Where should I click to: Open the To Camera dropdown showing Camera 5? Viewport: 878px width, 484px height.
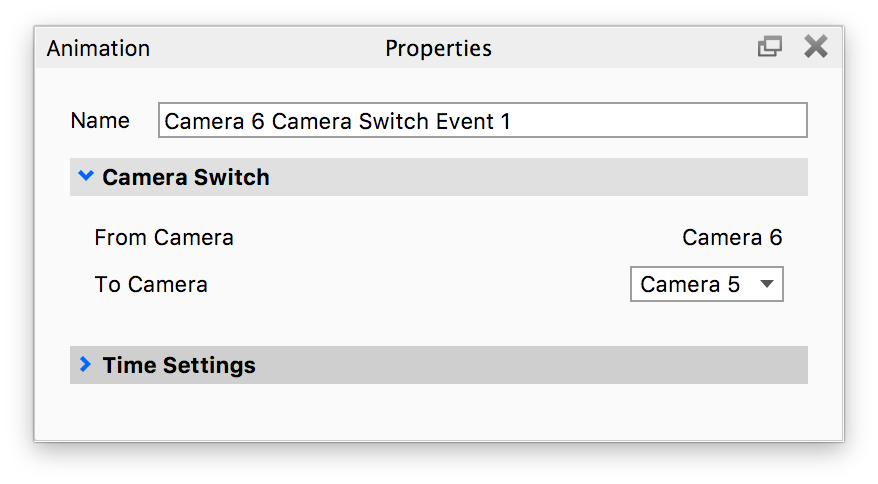coord(706,284)
